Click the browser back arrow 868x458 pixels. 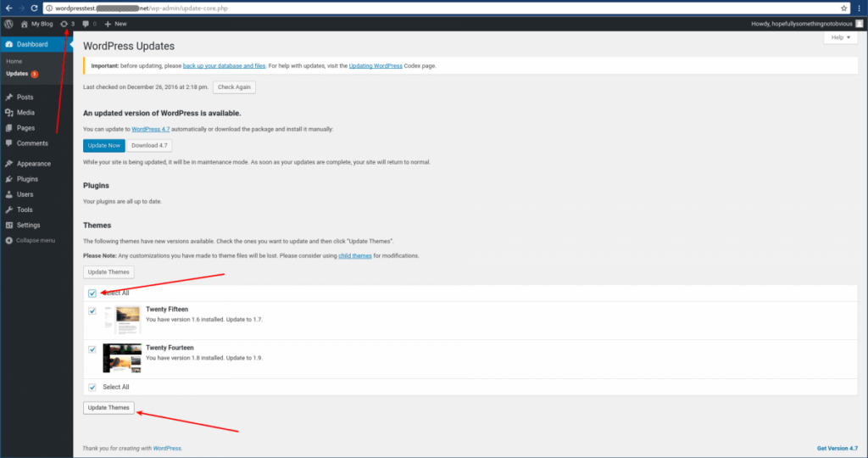click(8, 8)
